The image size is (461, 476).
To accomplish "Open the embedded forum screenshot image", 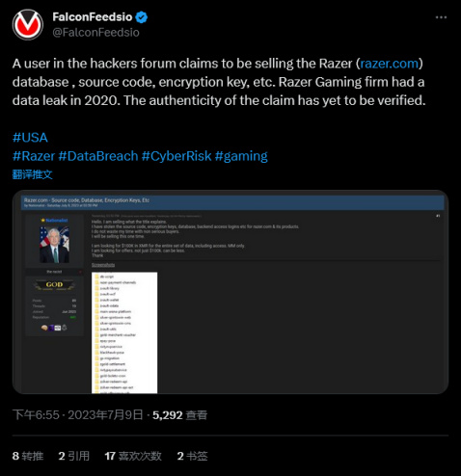I will 230,292.
